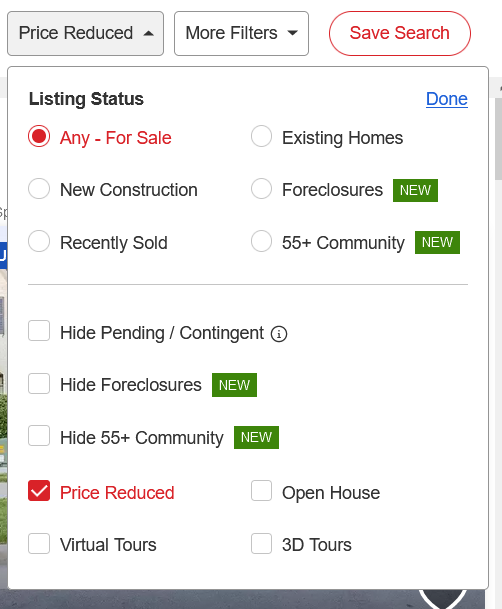
Task: Enable the Open House checkbox
Action: pyautogui.click(x=261, y=491)
